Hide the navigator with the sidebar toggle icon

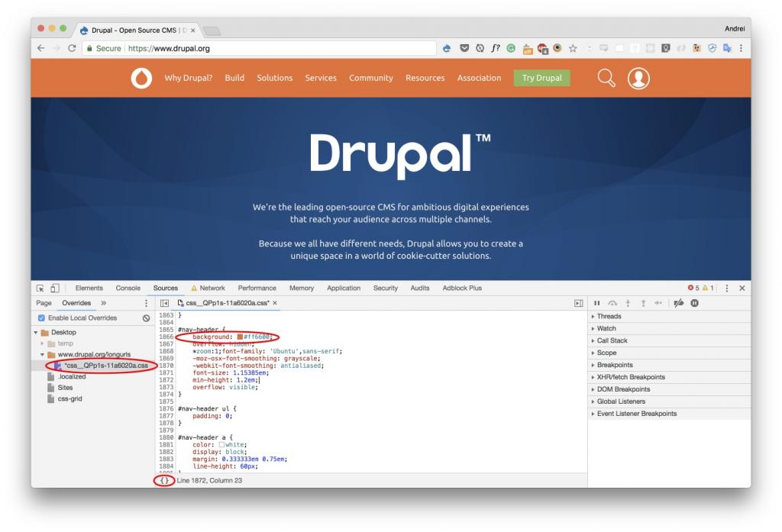tap(165, 303)
